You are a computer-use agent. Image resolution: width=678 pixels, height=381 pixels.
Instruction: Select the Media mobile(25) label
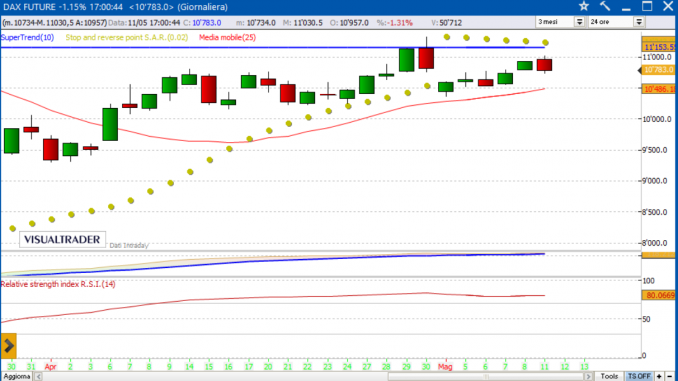tap(227, 37)
